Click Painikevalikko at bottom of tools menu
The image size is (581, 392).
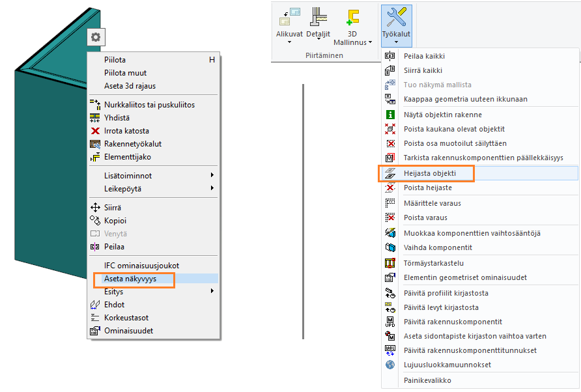coord(427,380)
